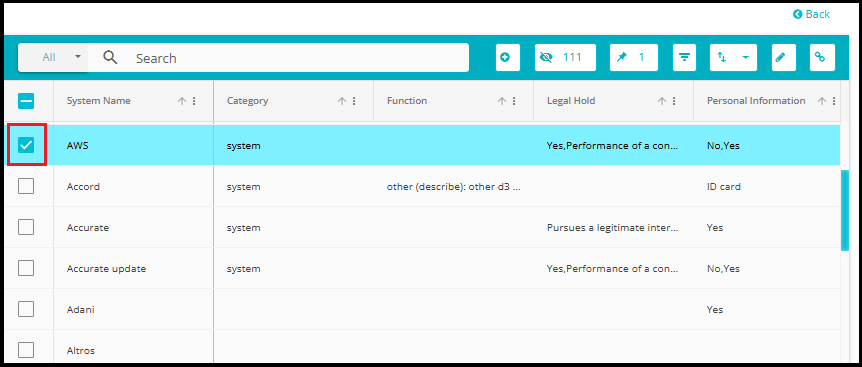This screenshot has width=862, height=367.
Task: Uncheck the AWS row checkbox
Action: pos(26,145)
